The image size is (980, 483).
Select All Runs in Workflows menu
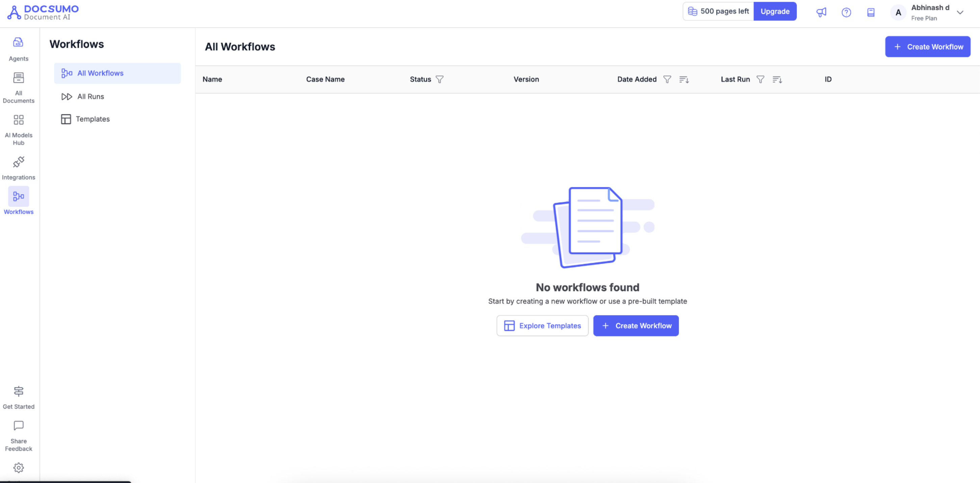tap(91, 97)
